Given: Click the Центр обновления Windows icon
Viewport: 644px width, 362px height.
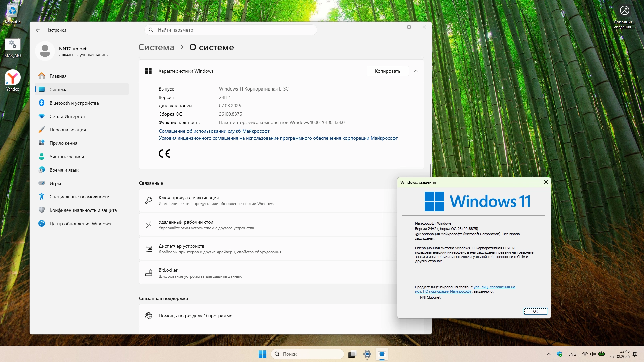Looking at the screenshot, I should [42, 224].
